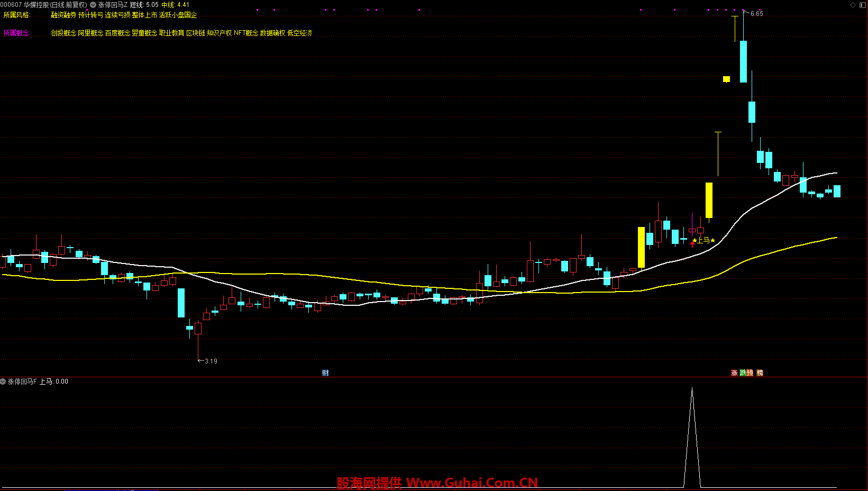The image size is (868, 491).
Task: Click the 数据确权 concept tag
Action: pyautogui.click(x=273, y=33)
